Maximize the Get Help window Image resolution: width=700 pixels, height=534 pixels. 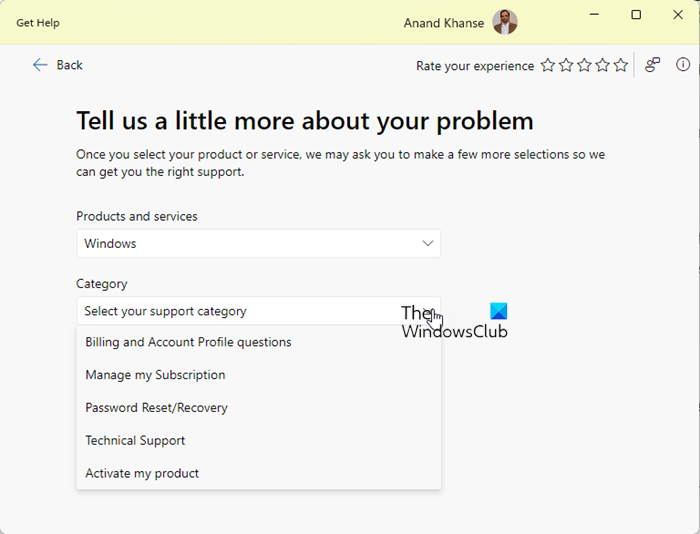click(636, 15)
